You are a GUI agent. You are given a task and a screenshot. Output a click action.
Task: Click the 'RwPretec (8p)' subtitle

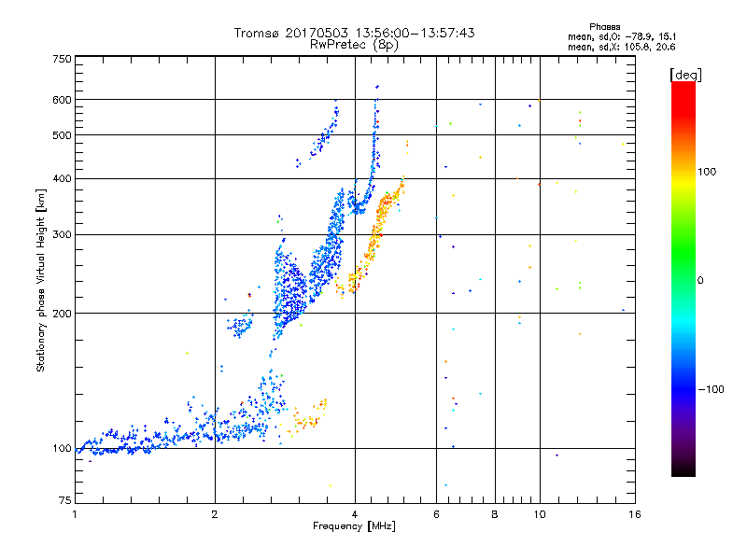click(x=354, y=45)
